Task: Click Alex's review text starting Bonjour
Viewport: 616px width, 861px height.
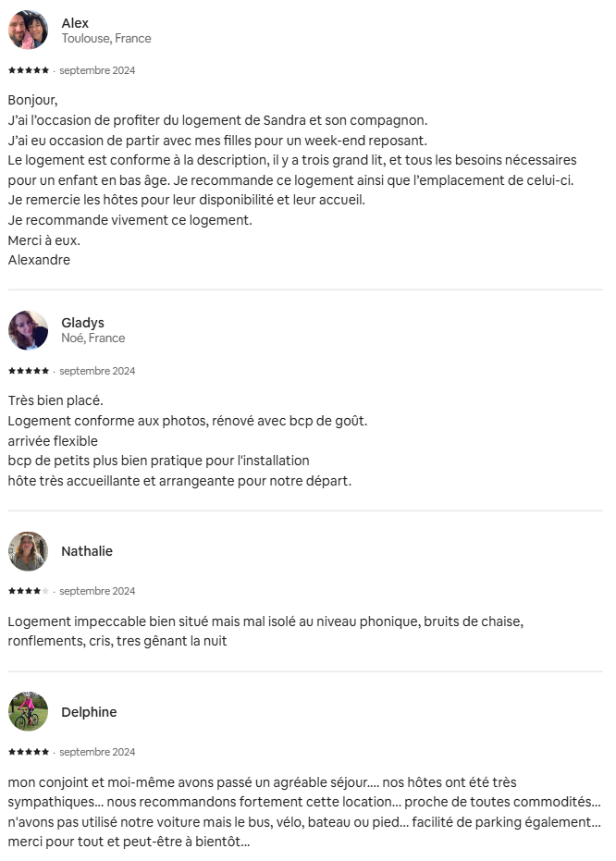Action: [x=292, y=179]
